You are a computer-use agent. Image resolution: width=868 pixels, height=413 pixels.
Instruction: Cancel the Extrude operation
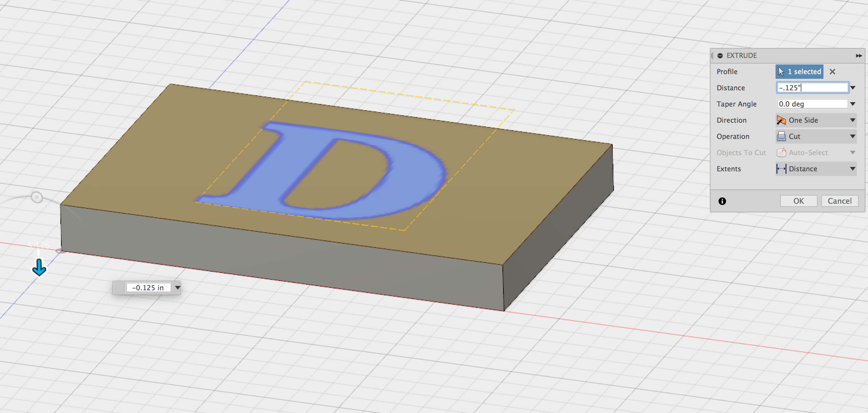[839, 201]
